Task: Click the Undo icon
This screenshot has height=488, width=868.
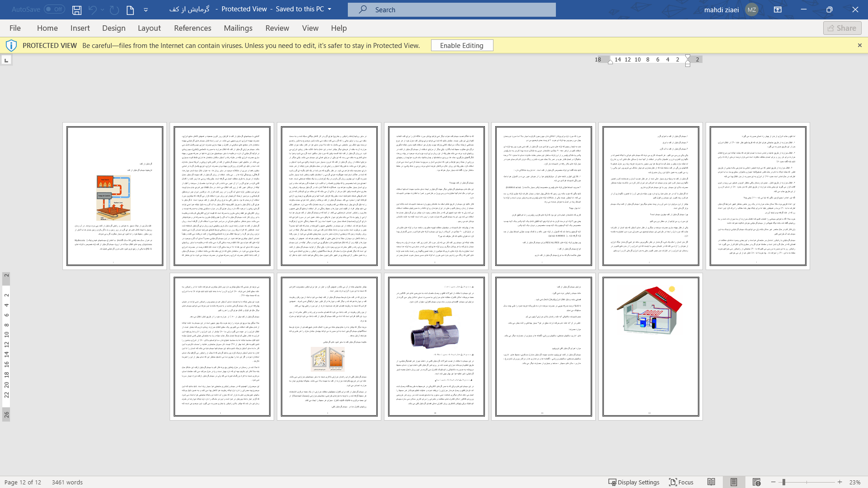Action: 93,9
